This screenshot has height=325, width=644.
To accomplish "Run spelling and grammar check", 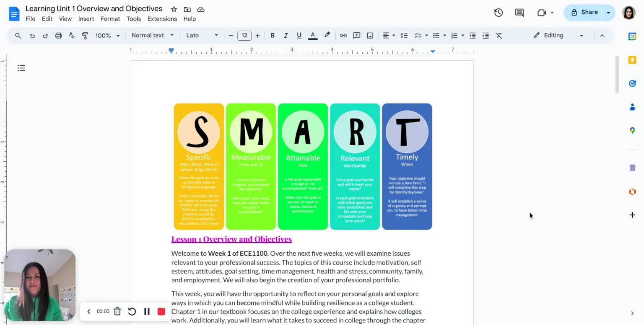I will [72, 36].
